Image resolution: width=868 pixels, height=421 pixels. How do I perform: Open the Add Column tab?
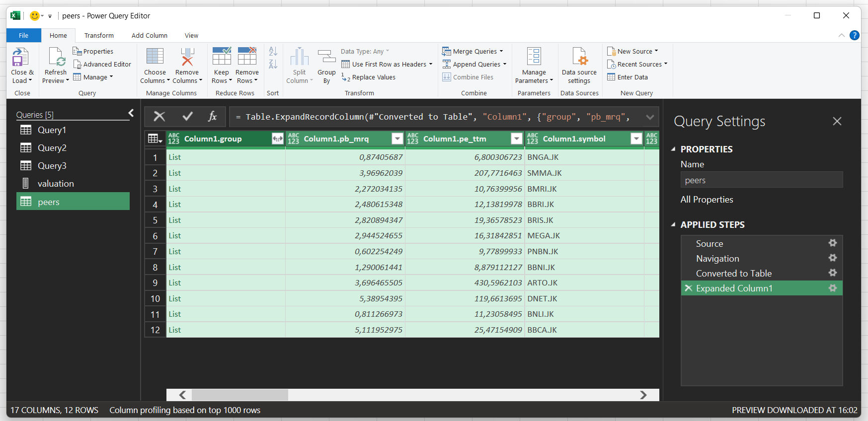pos(149,36)
